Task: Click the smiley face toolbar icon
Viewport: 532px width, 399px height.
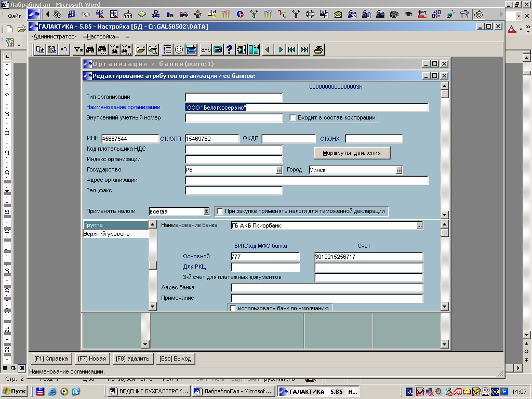Action: point(179,49)
